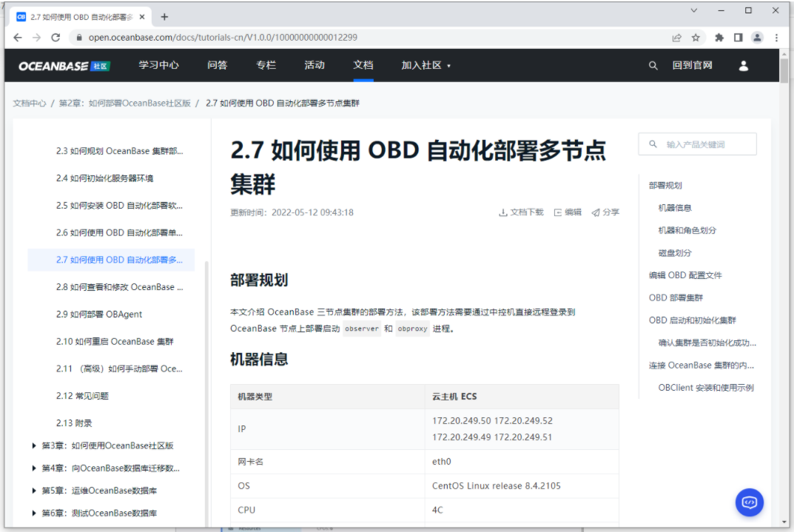Open the extensions puzzle icon
This screenshot has height=532, width=794.
719,38
